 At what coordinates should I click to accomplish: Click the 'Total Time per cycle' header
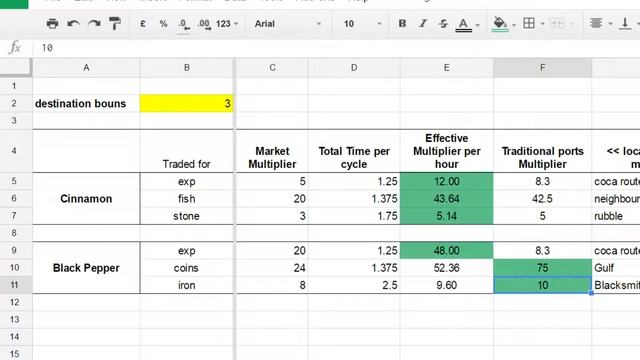354,151
